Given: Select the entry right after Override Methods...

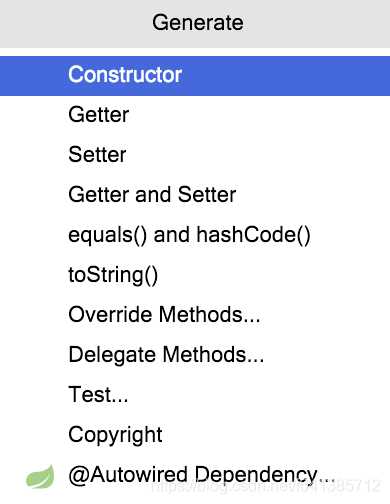Looking at the screenshot, I should (195, 355).
